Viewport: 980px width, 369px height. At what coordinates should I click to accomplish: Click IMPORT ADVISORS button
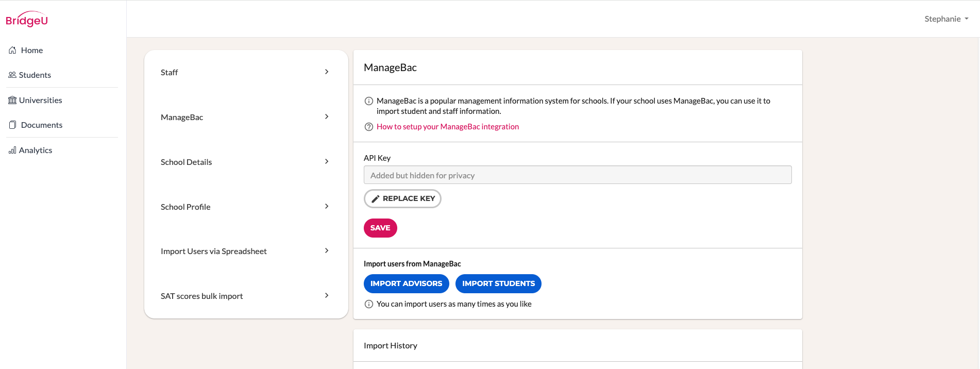point(406,283)
